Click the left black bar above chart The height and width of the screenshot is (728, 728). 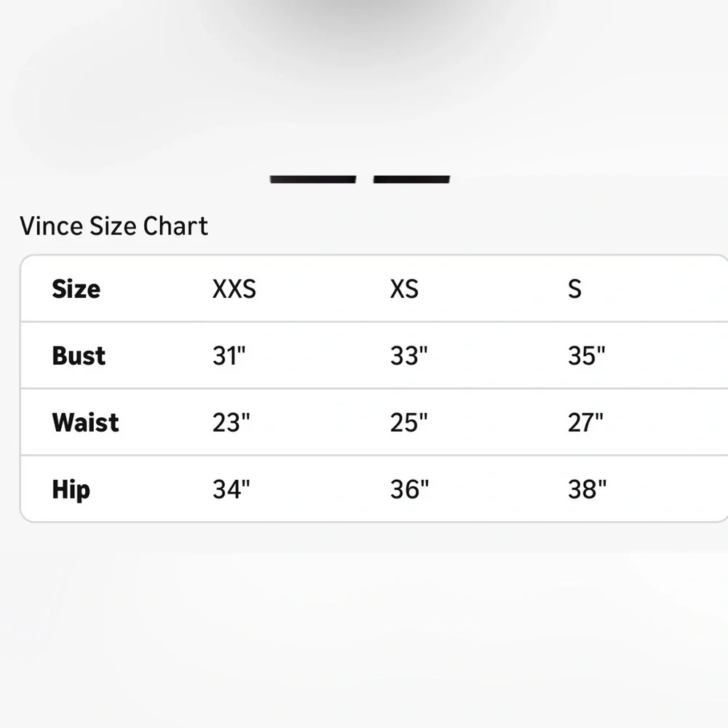313,179
